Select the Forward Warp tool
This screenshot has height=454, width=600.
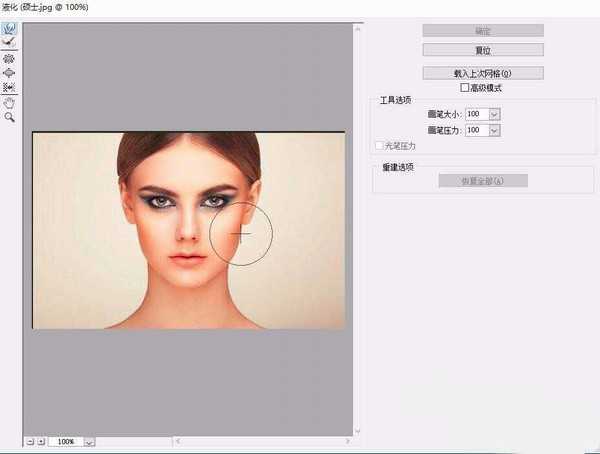[x=10, y=29]
